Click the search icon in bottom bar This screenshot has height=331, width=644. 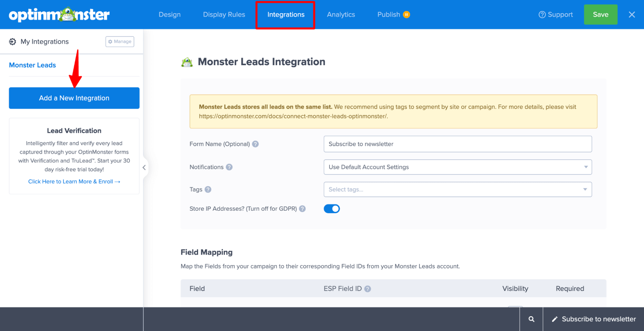[x=531, y=319]
